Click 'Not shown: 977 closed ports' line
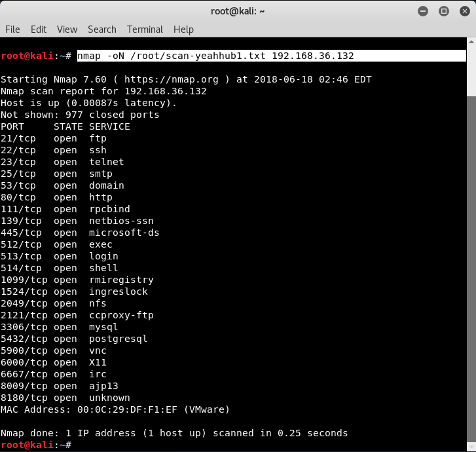The height and width of the screenshot is (452, 476). click(x=80, y=115)
